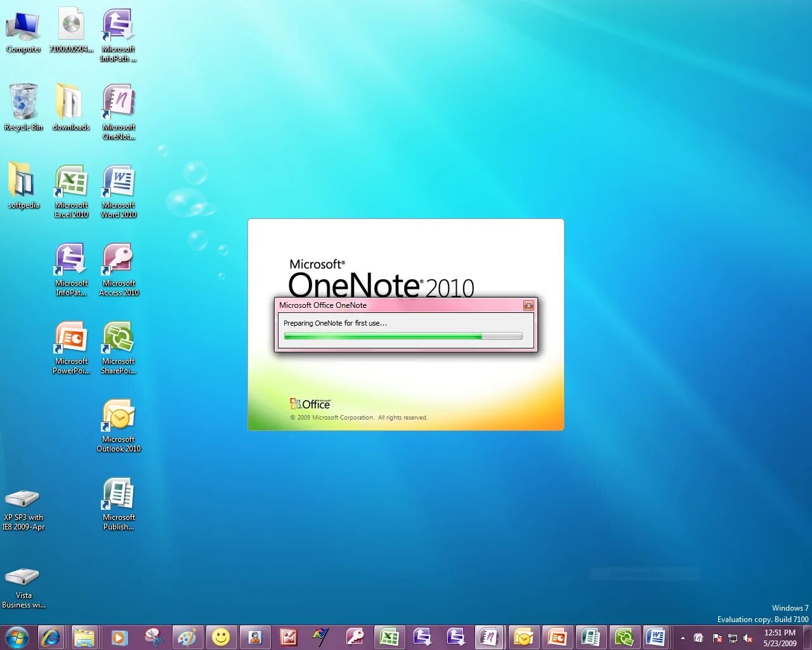Show hidden system tray icons arrow
Screen dimensions: 812x650
click(x=683, y=638)
